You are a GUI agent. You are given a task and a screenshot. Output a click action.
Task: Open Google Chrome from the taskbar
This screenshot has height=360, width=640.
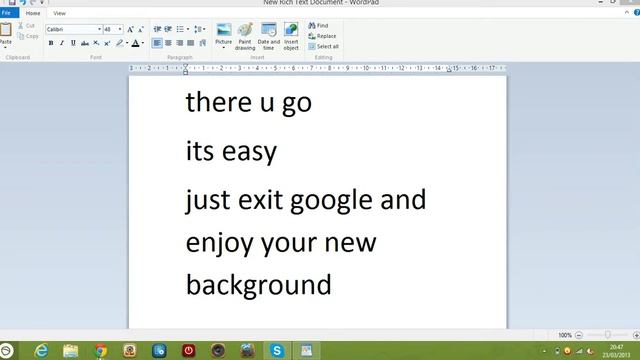pyautogui.click(x=100, y=351)
